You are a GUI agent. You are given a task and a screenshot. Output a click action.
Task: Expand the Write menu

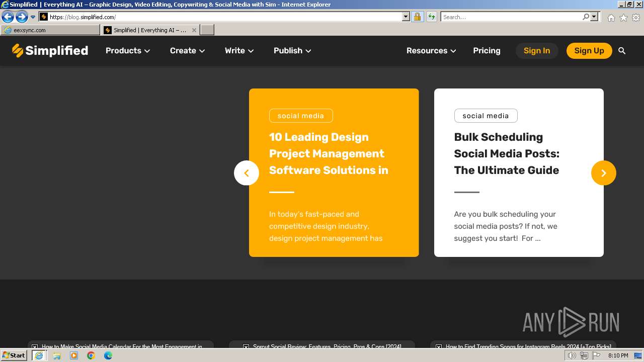click(239, 51)
